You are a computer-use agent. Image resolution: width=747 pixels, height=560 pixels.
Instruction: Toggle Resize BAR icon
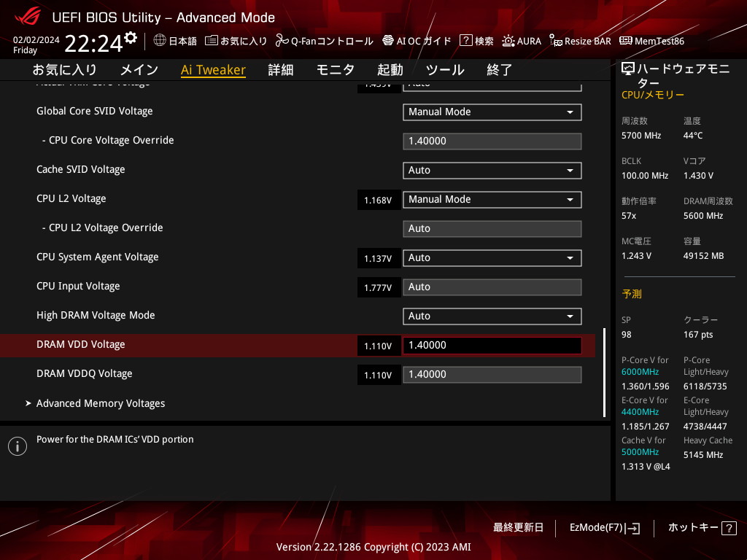(555, 41)
